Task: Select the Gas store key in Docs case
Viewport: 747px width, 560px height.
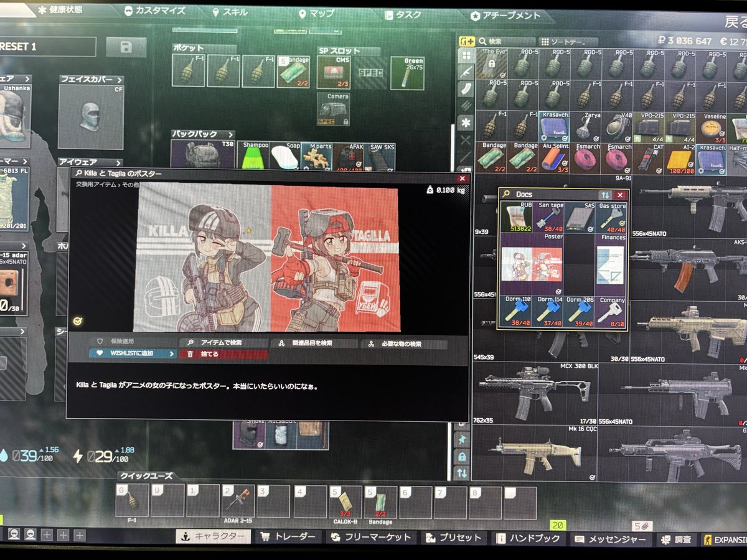Action: (x=611, y=217)
